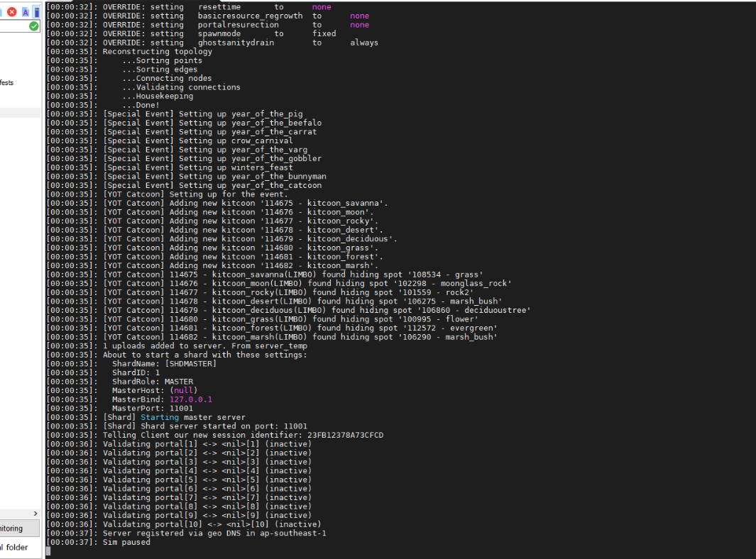Click the 'Server registered via geo DNS' line
756x559 pixels.
214,533
